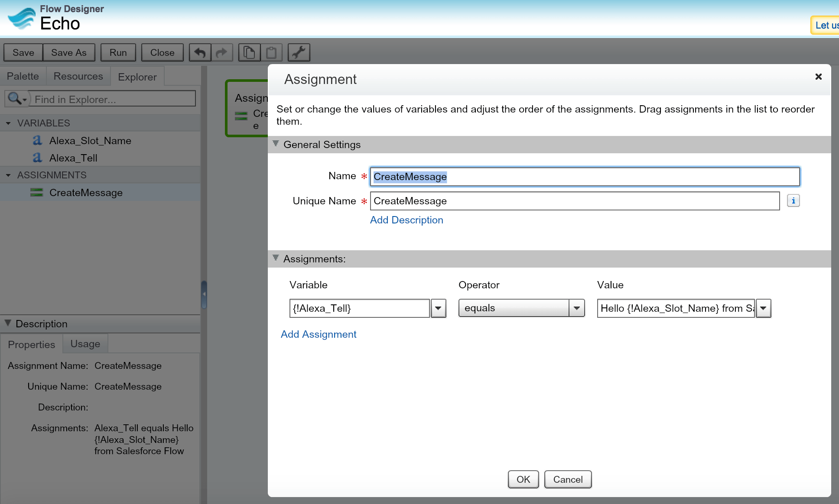Image resolution: width=839 pixels, height=504 pixels.
Task: Select Alexa_Slot_Name variable in Explorer
Action: [x=90, y=141]
